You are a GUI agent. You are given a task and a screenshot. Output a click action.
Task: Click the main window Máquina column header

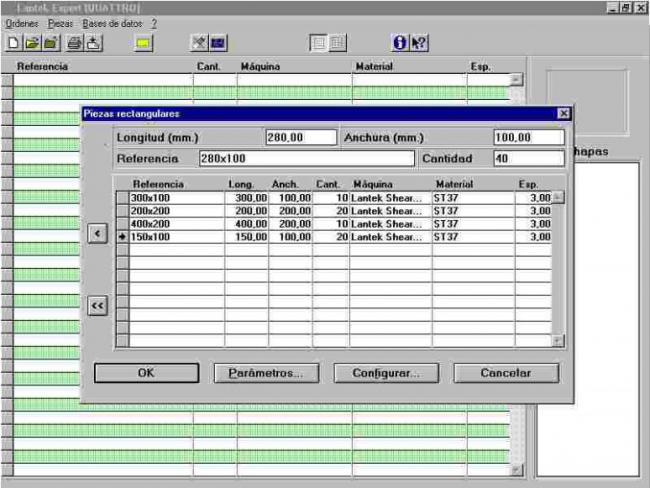pos(260,66)
